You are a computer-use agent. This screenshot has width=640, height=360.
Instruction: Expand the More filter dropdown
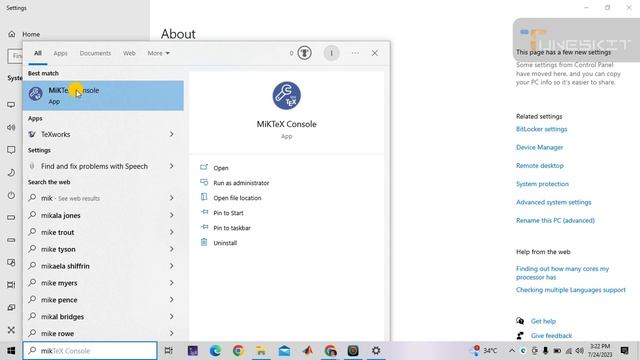(x=159, y=53)
